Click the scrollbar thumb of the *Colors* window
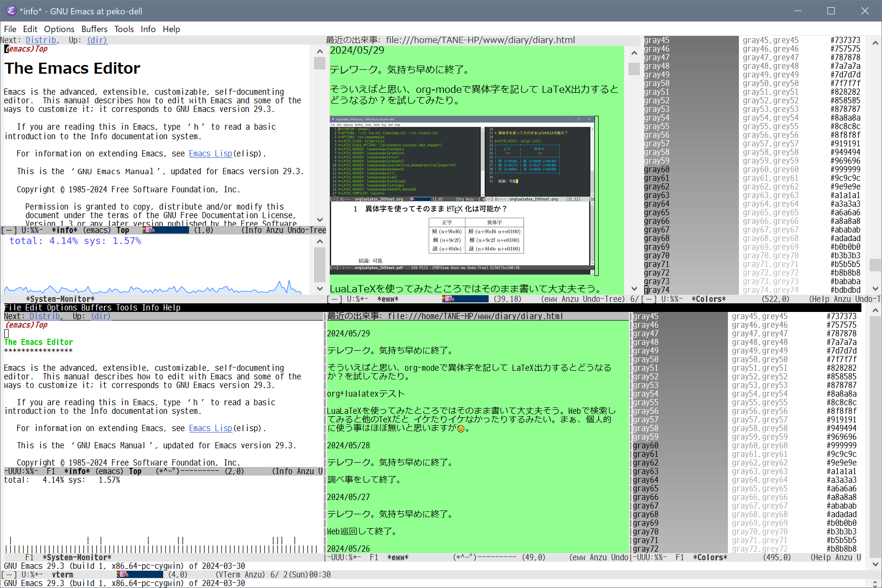This screenshot has height=588, width=882. [875, 265]
